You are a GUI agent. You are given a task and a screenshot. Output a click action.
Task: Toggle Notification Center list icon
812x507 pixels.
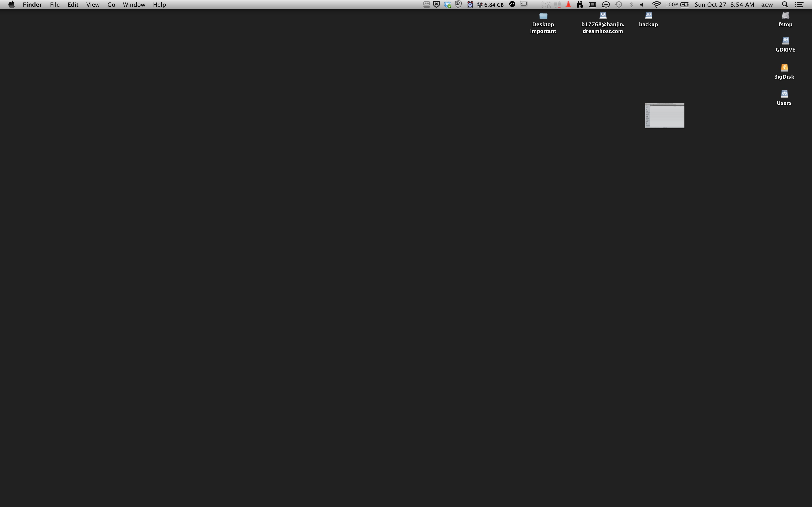(x=799, y=4)
